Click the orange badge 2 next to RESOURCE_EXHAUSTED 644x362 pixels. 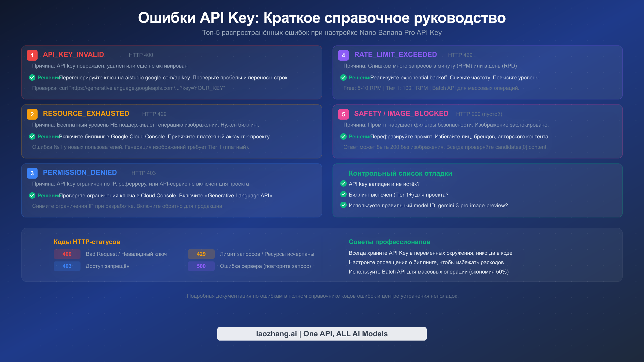[32, 114]
